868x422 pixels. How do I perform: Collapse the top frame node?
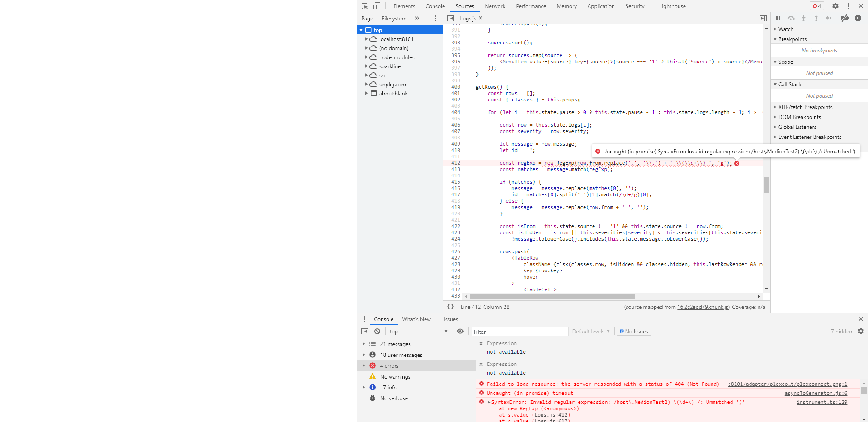pos(361,30)
